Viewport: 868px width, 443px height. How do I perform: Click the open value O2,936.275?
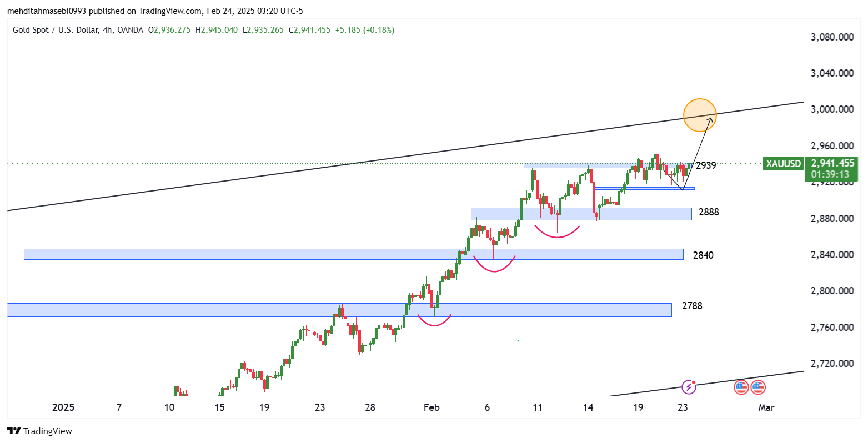(170, 30)
